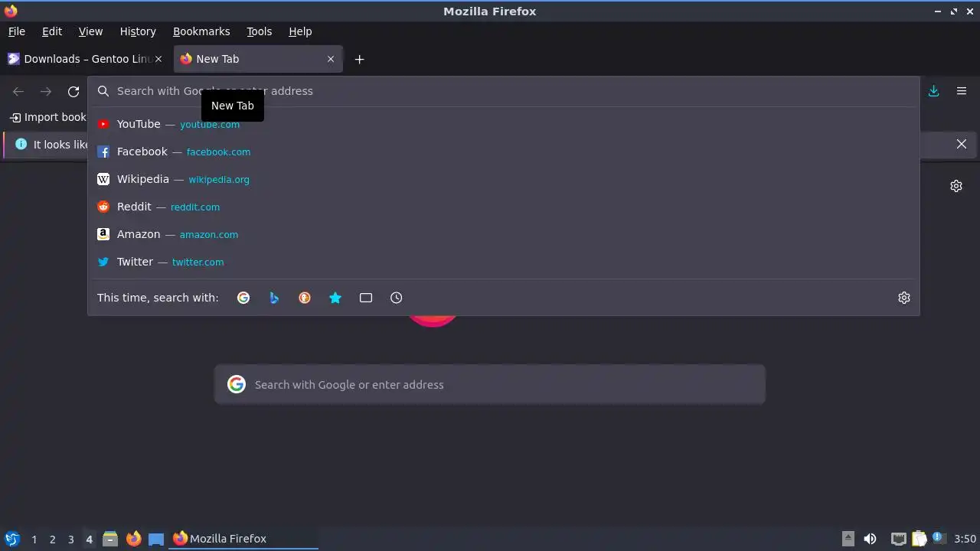Viewport: 980px width, 551px height.
Task: Click the clipboard tray icon
Action: pyautogui.click(x=919, y=539)
